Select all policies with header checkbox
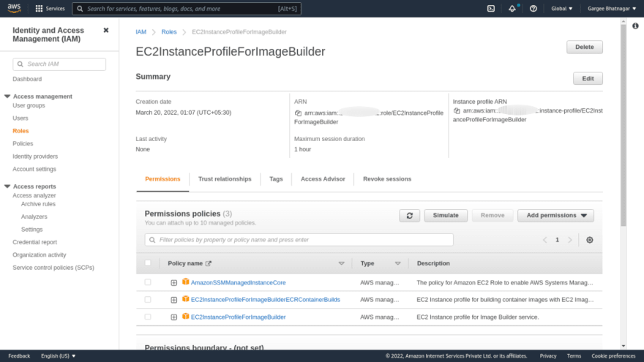644x362 pixels. (148, 263)
